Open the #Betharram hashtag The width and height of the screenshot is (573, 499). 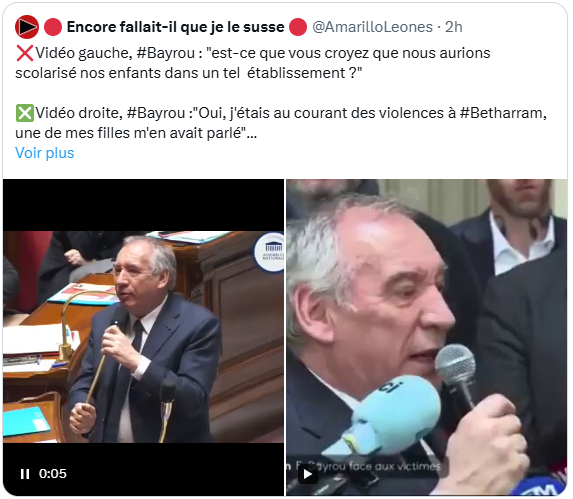click(503, 113)
